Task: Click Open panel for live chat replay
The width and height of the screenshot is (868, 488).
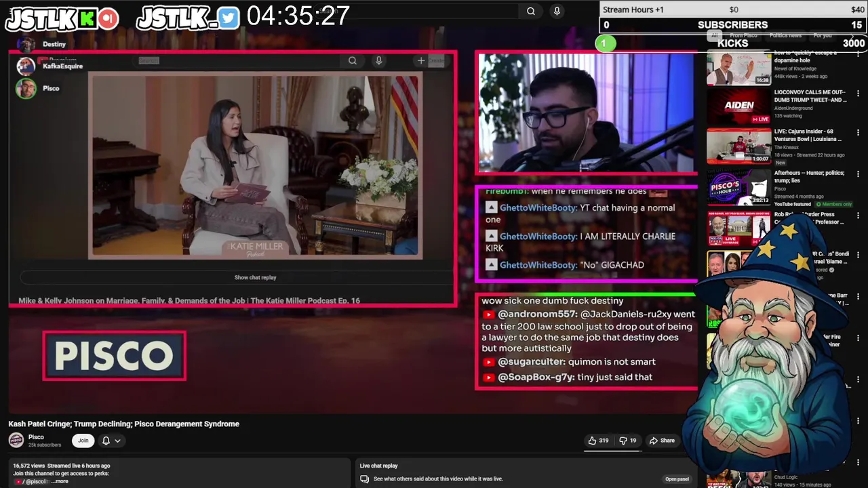Action: (x=677, y=479)
